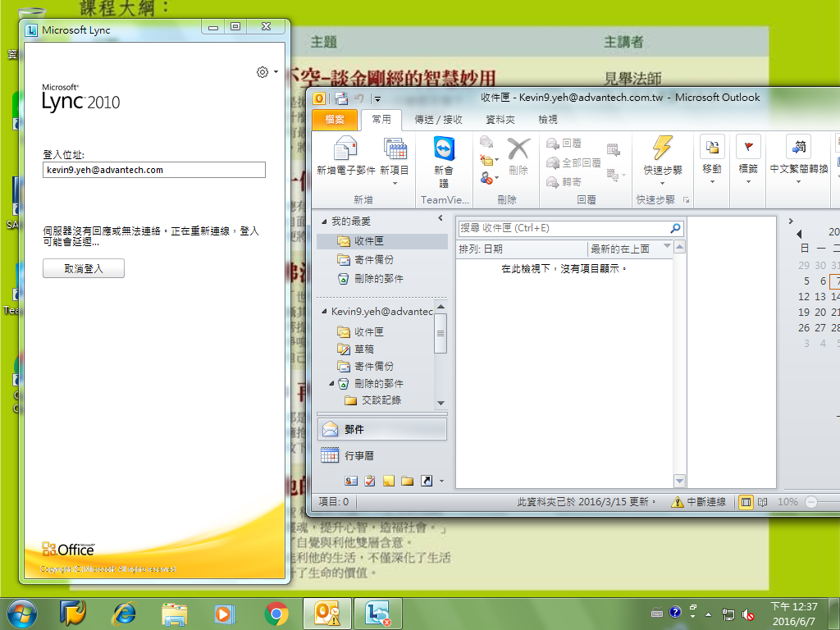This screenshot has width=840, height=630.
Task: Launch Internet Explorer from the taskbar
Action: pos(124,614)
